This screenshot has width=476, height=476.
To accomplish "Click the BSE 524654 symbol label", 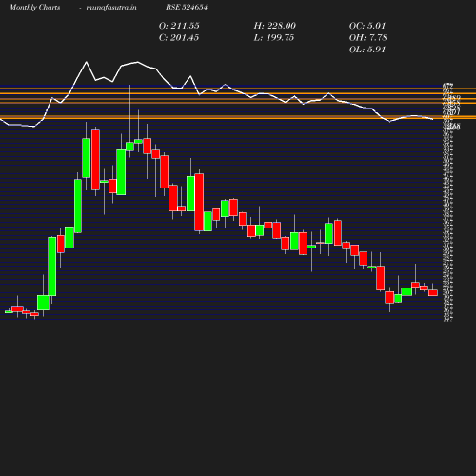I will coord(187,7).
